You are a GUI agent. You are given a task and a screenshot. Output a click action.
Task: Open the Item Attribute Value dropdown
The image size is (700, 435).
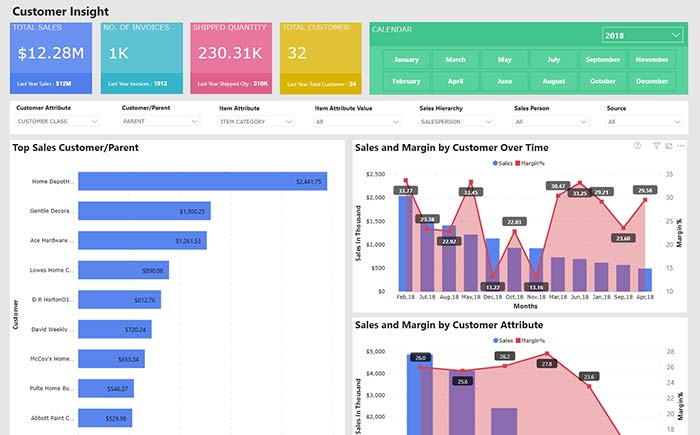pyautogui.click(x=357, y=121)
